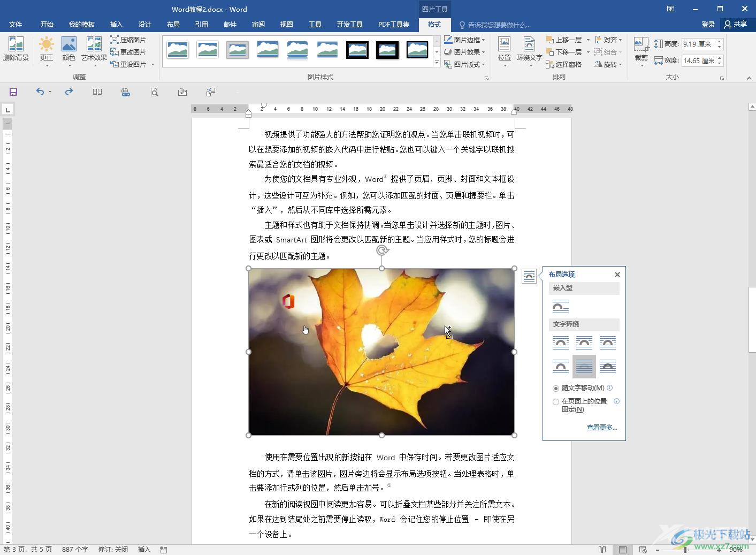Click the Share (共享) button
The height and width of the screenshot is (555, 756).
point(737,25)
